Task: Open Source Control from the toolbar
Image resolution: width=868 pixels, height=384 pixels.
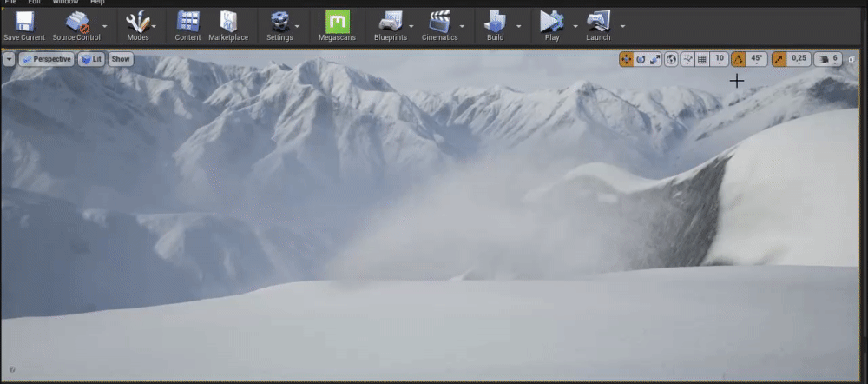Action: (x=76, y=25)
